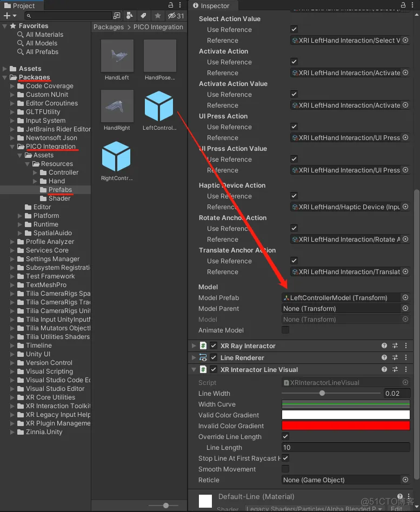
Task: Open the Project panel three-dot menu
Action: pyautogui.click(x=180, y=5)
